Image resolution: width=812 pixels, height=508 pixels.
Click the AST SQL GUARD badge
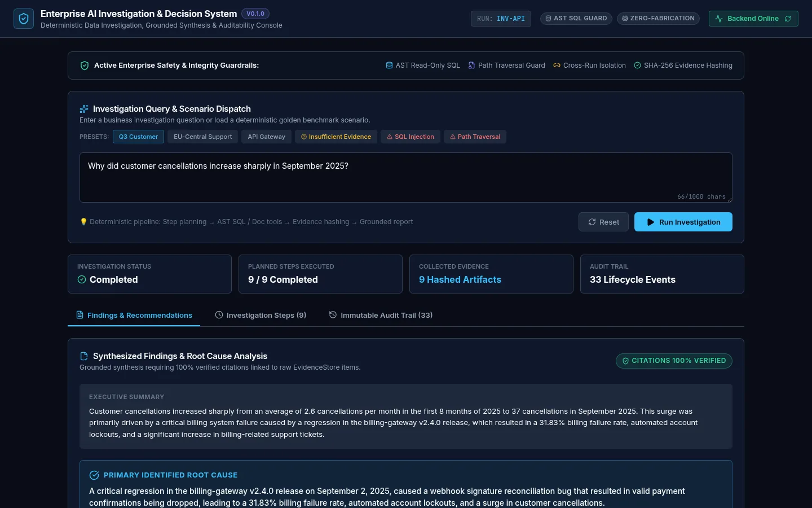(x=576, y=19)
